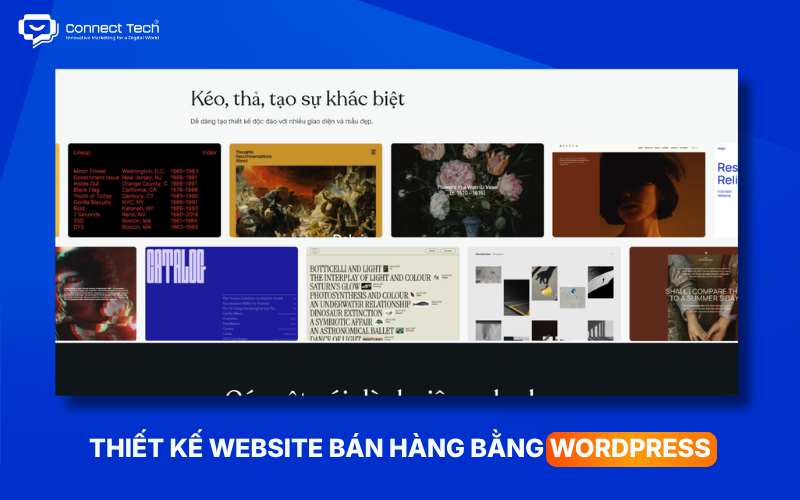Open the brown portrait theme thumbnail
The width and height of the screenshot is (800, 500).
click(629, 190)
